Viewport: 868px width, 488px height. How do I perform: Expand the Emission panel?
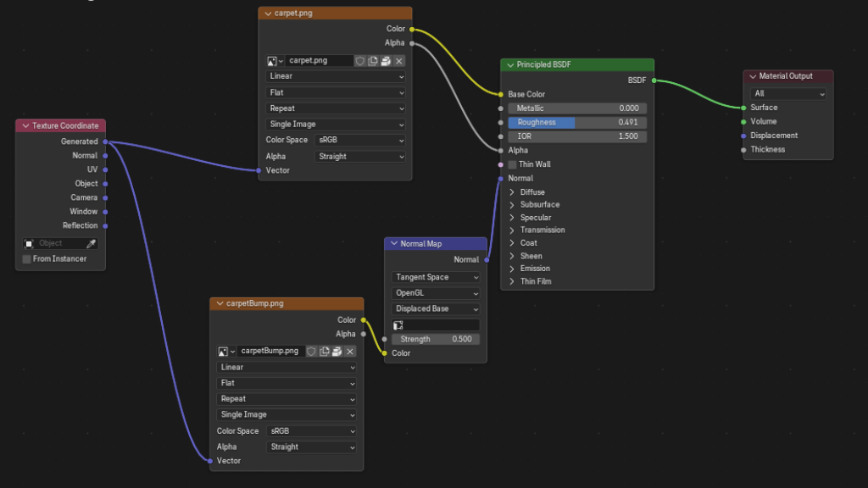point(511,269)
